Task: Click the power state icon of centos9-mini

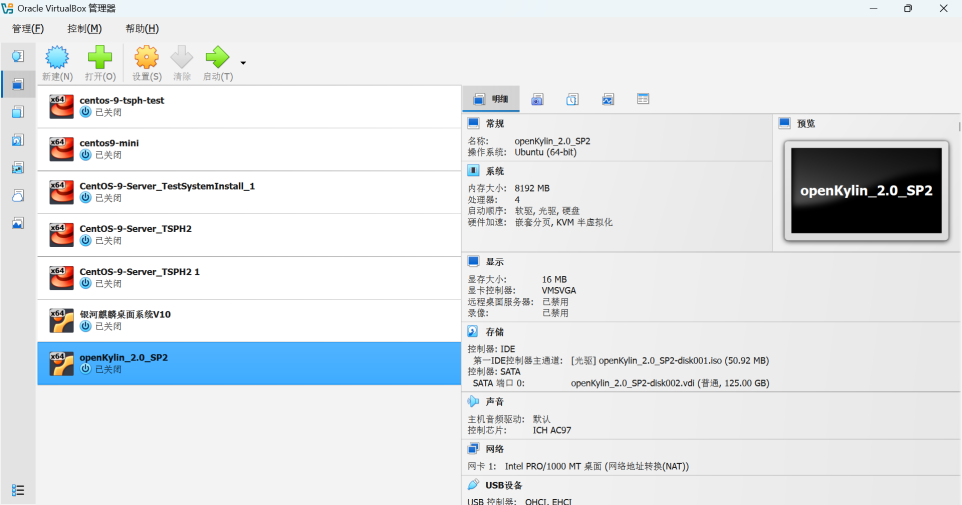Action: (x=85, y=155)
